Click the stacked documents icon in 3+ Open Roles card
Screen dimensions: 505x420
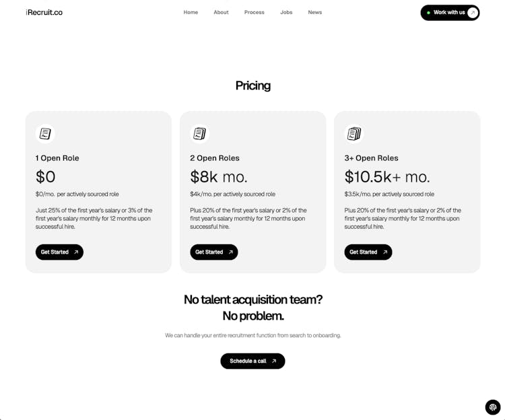click(354, 134)
